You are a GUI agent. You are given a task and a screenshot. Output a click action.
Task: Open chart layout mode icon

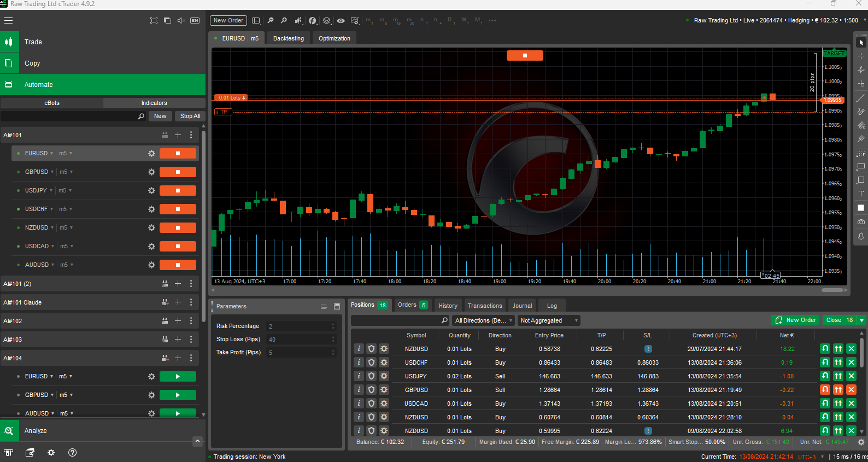(x=256, y=21)
